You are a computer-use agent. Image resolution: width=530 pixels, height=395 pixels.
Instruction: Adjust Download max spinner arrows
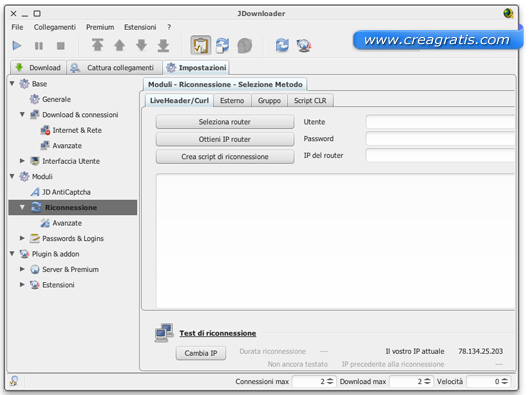pyautogui.click(x=428, y=381)
